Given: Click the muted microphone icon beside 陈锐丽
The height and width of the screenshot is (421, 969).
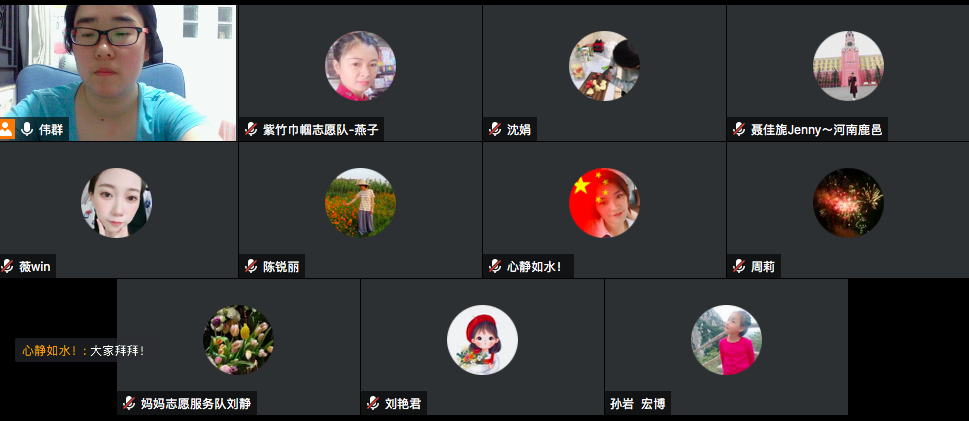Looking at the screenshot, I should click(251, 266).
